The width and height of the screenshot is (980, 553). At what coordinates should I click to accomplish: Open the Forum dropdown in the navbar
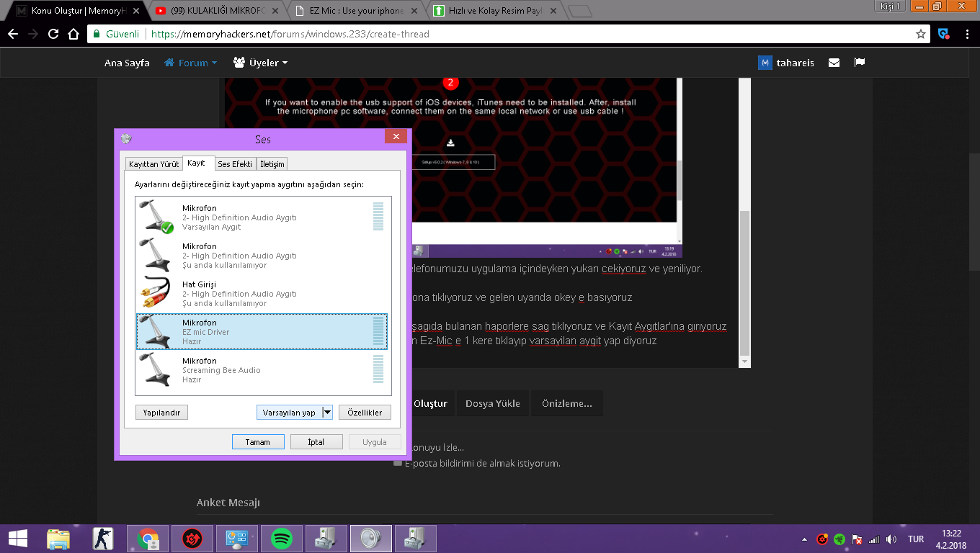pyautogui.click(x=190, y=63)
